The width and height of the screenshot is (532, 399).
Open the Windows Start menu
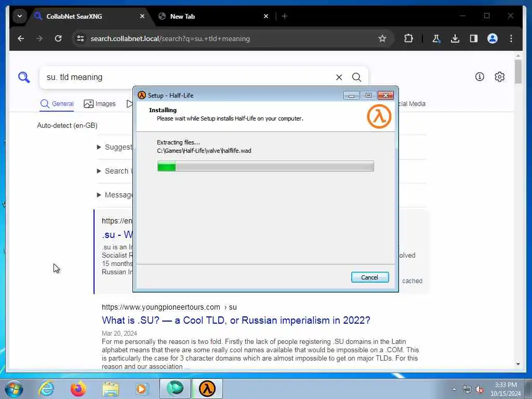tap(14, 389)
